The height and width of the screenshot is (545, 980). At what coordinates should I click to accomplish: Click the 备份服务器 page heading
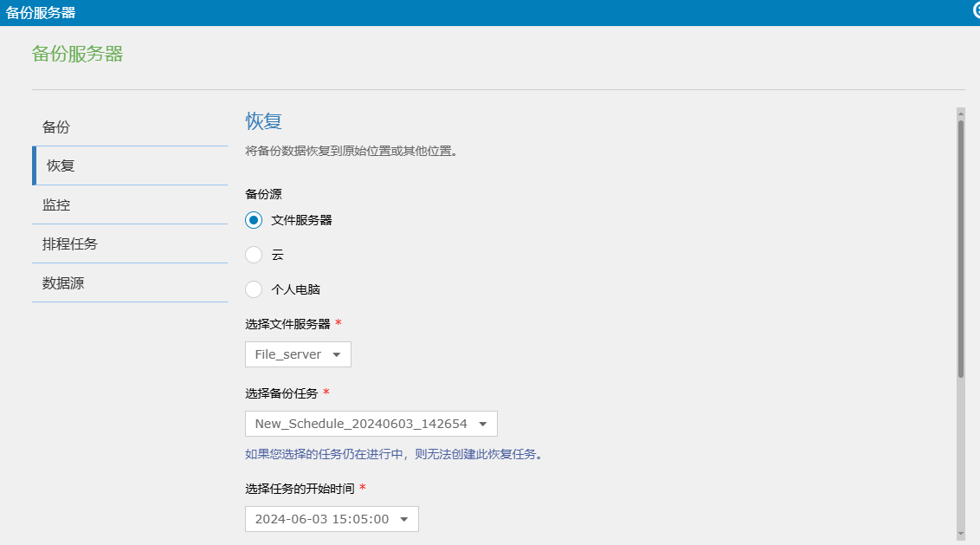[x=78, y=53]
